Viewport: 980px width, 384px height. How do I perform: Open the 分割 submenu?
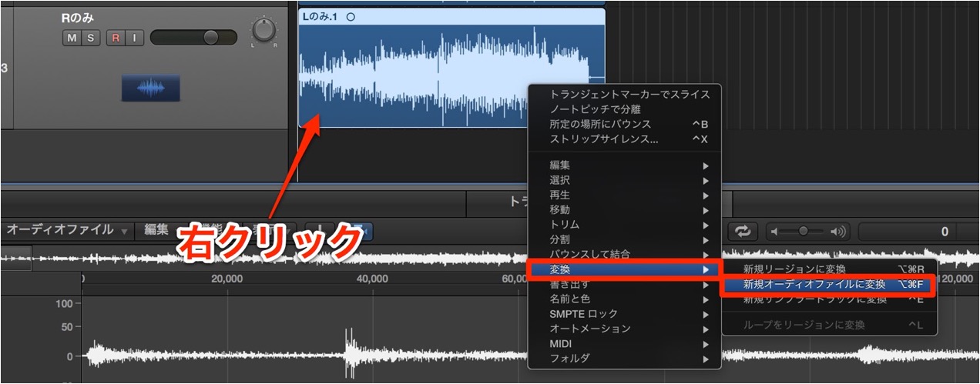point(625,239)
